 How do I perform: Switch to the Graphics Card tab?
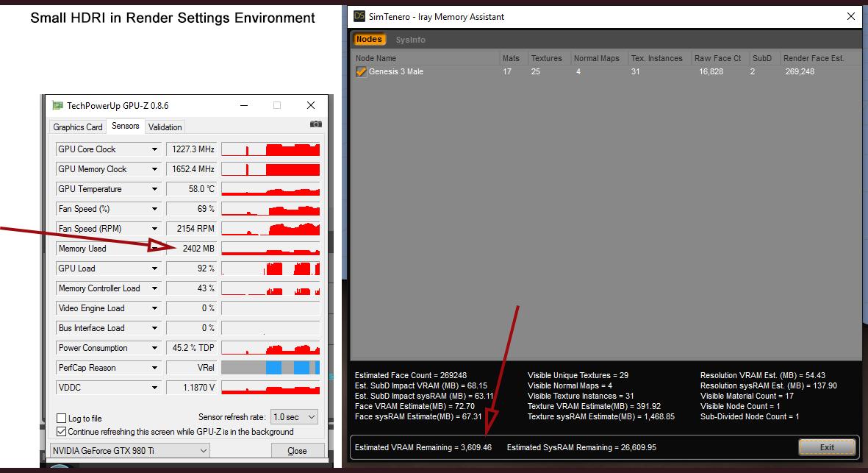[77, 127]
